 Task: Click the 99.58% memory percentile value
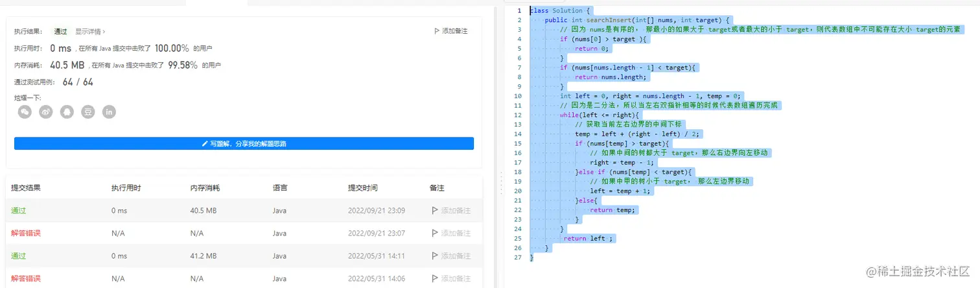point(183,65)
